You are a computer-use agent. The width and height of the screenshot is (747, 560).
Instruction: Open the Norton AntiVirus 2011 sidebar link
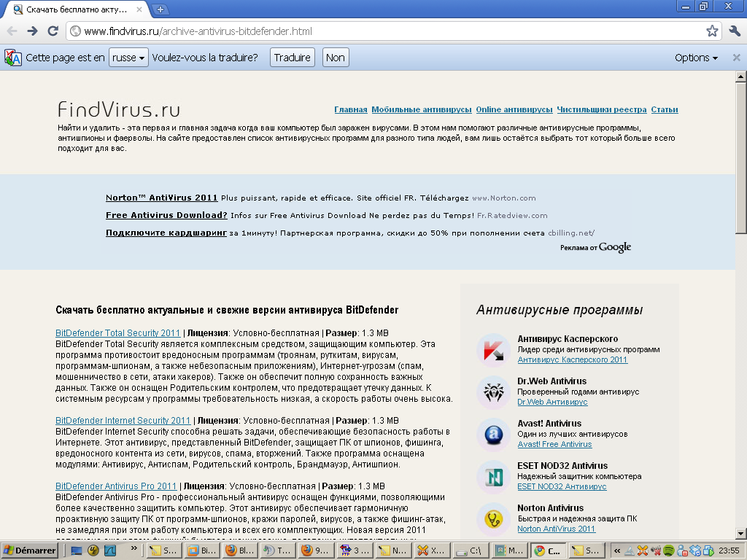click(x=557, y=529)
